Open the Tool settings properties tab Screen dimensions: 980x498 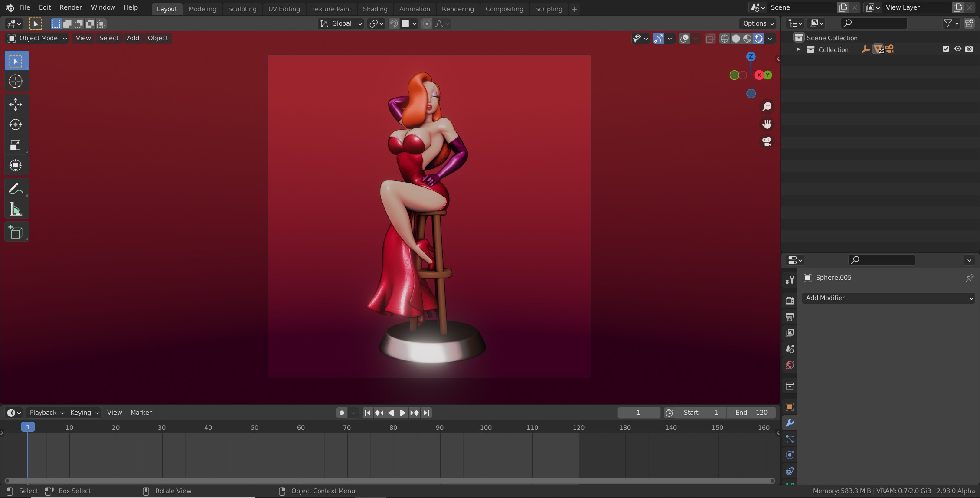point(790,280)
